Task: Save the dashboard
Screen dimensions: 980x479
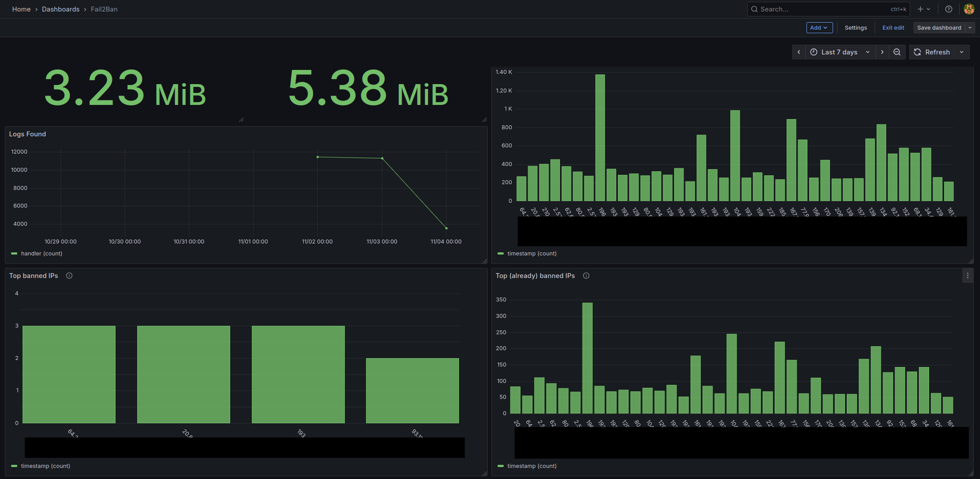Action: pos(939,27)
